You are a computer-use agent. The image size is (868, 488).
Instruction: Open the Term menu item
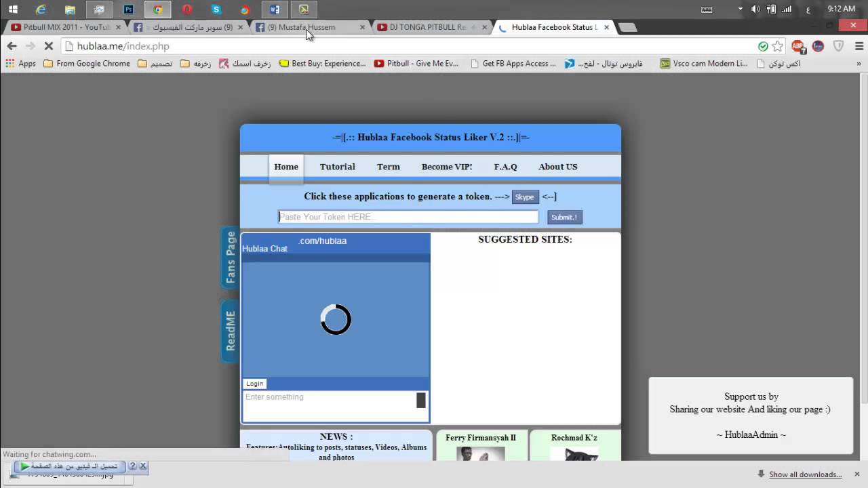click(x=389, y=167)
